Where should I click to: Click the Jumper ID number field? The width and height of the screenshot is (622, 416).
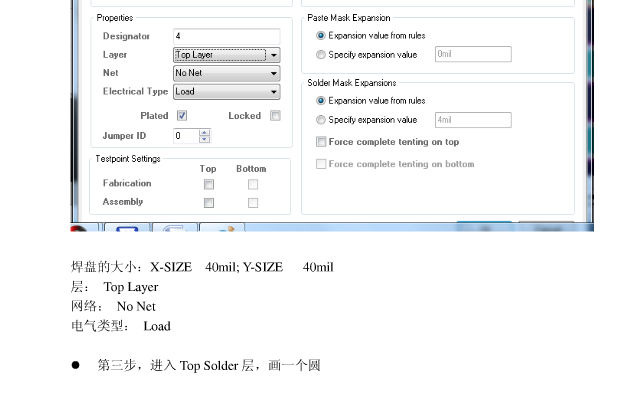click(x=186, y=136)
